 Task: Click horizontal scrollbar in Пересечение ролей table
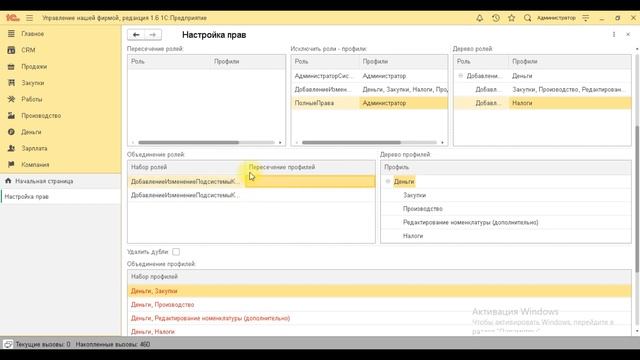pos(188,142)
